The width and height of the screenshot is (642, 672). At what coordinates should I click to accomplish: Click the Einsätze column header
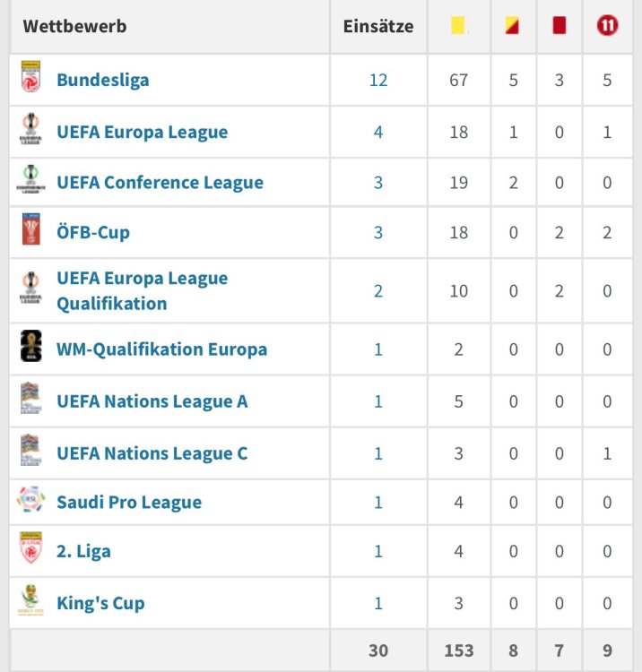coord(378,26)
